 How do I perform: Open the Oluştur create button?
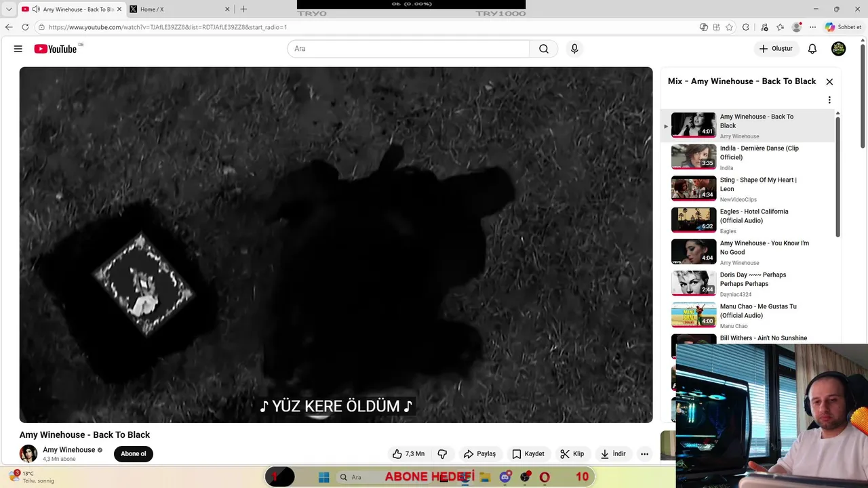776,49
